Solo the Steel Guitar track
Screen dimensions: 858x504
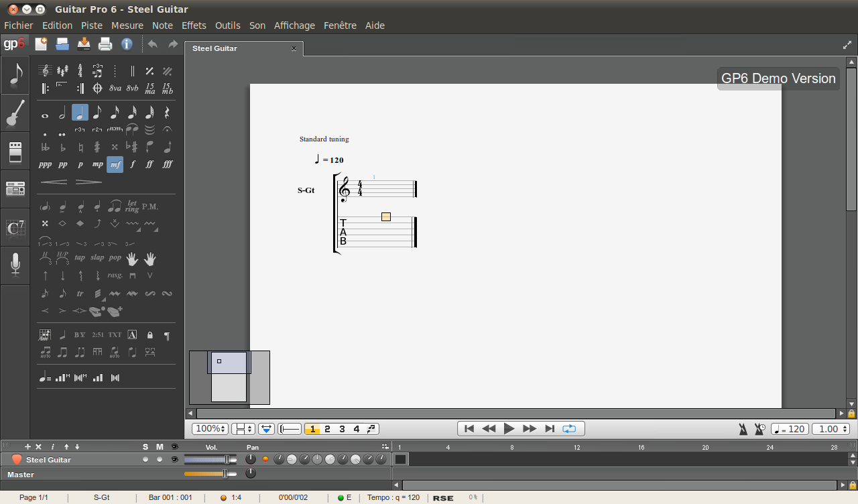point(145,460)
